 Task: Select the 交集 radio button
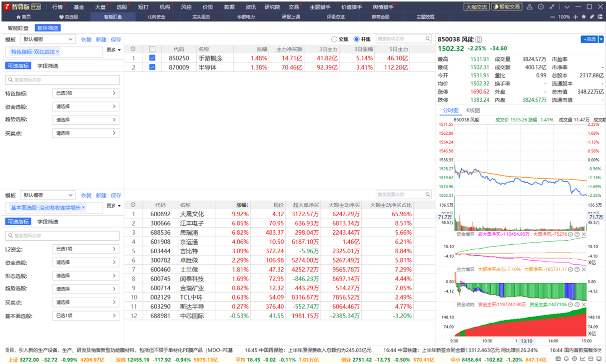(x=334, y=39)
